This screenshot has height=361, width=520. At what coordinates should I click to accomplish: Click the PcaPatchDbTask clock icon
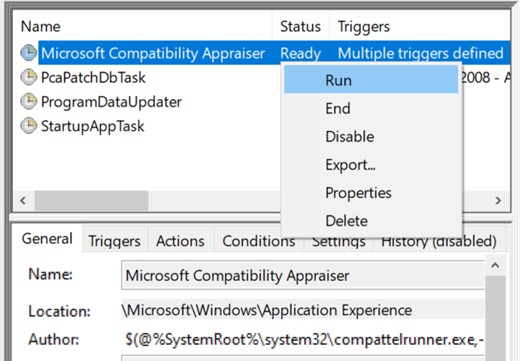click(x=29, y=77)
